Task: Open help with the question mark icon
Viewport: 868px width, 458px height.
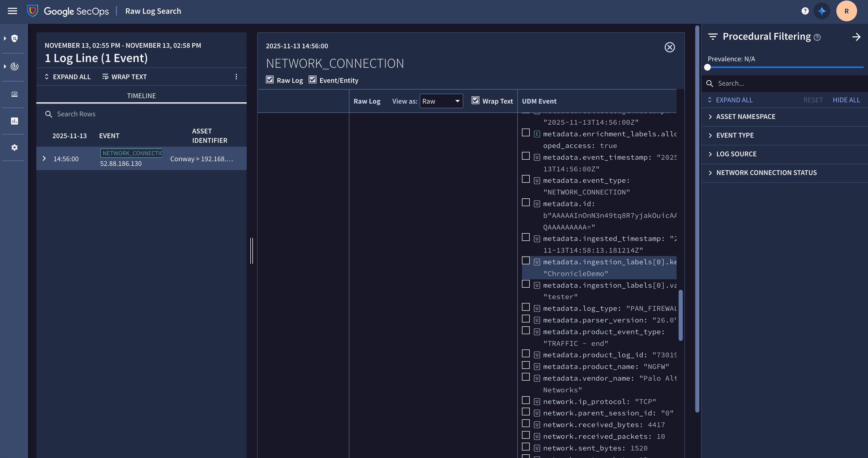Action: pos(805,11)
